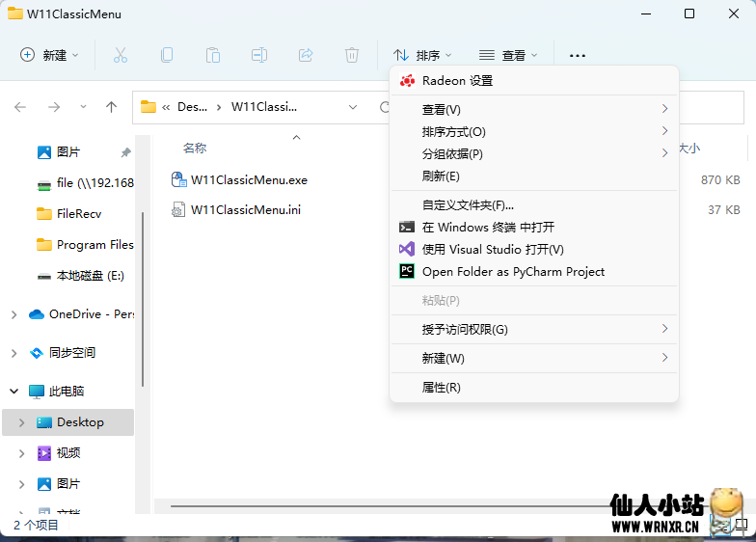Screen dimensions: 756x542
Task: Open the 排序 sort dropdown
Action: 422,56
